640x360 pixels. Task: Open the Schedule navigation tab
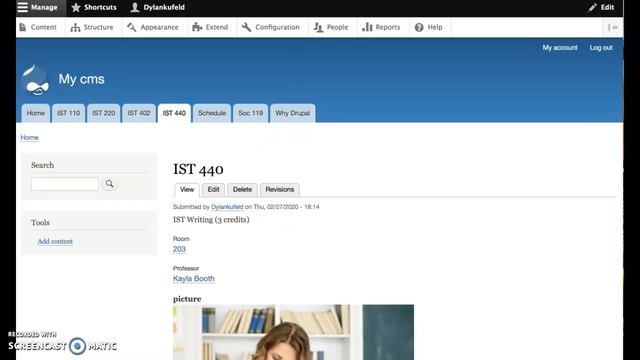point(212,113)
